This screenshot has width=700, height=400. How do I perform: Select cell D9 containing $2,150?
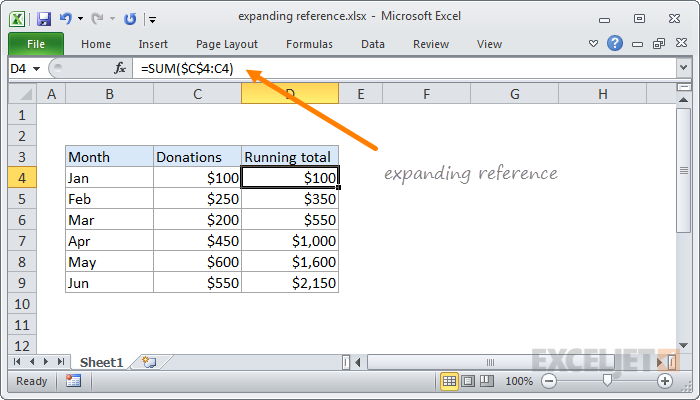pyautogui.click(x=290, y=283)
